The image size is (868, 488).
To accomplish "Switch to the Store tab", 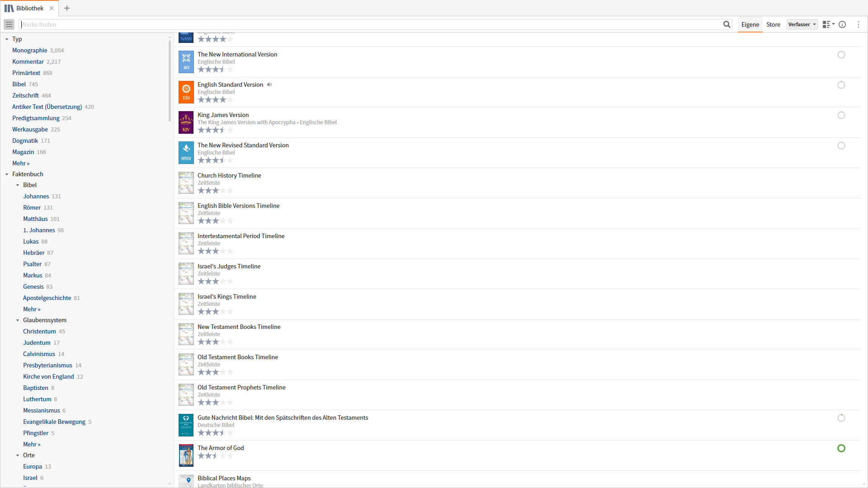I will coord(773,24).
